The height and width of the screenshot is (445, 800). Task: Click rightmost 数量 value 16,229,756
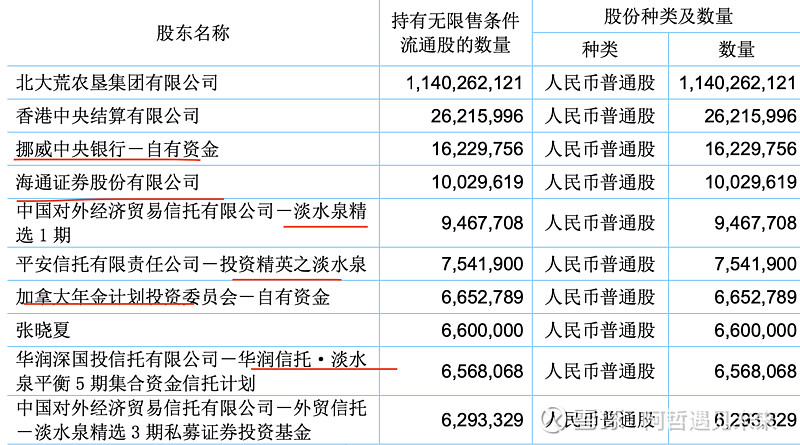click(751, 149)
